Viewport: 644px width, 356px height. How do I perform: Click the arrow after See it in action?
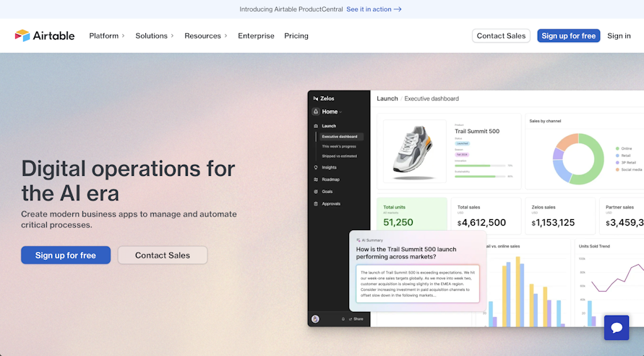[398, 9]
